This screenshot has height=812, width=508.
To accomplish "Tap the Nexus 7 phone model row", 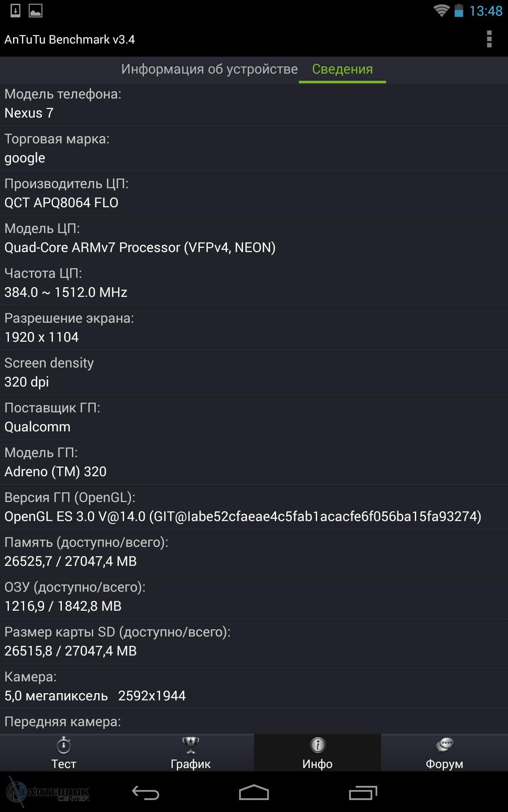I will click(254, 104).
